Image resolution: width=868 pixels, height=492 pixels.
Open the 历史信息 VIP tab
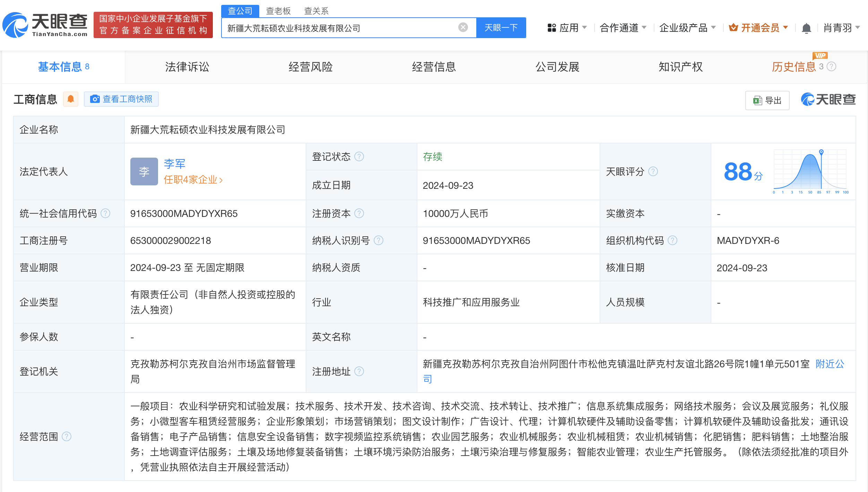coord(794,67)
